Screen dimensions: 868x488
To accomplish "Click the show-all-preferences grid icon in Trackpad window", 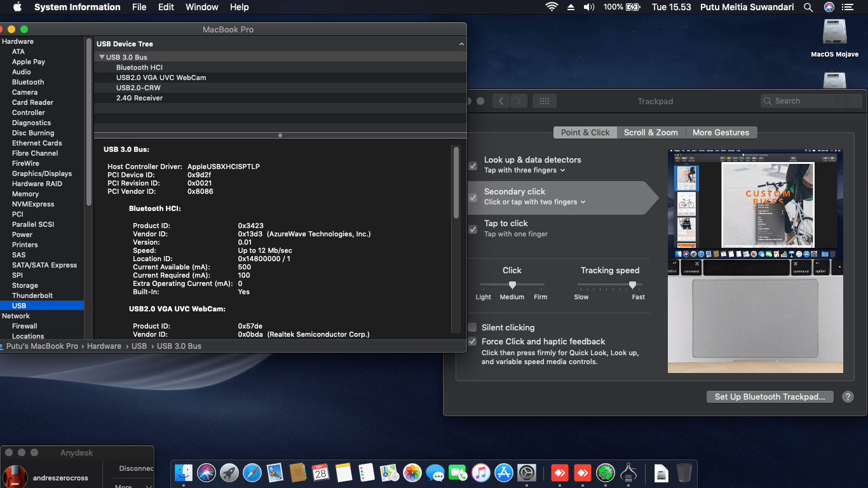I will (545, 100).
